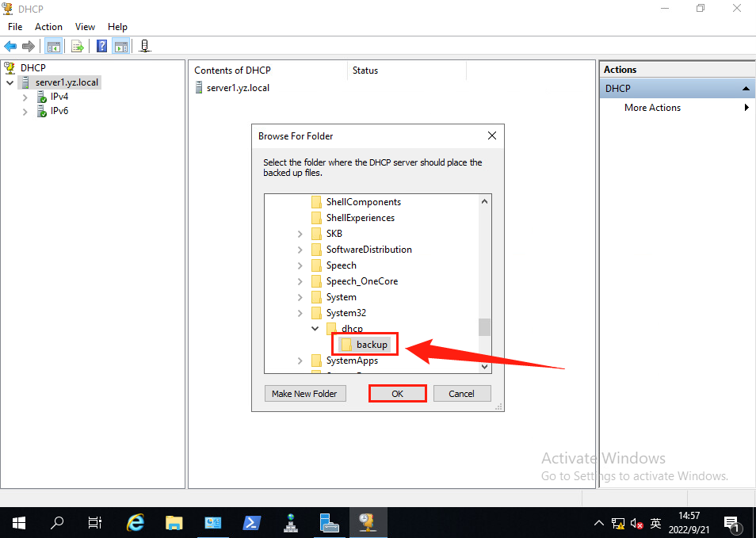The width and height of the screenshot is (756, 538).
Task: Select the backup folder
Action: [x=372, y=345]
